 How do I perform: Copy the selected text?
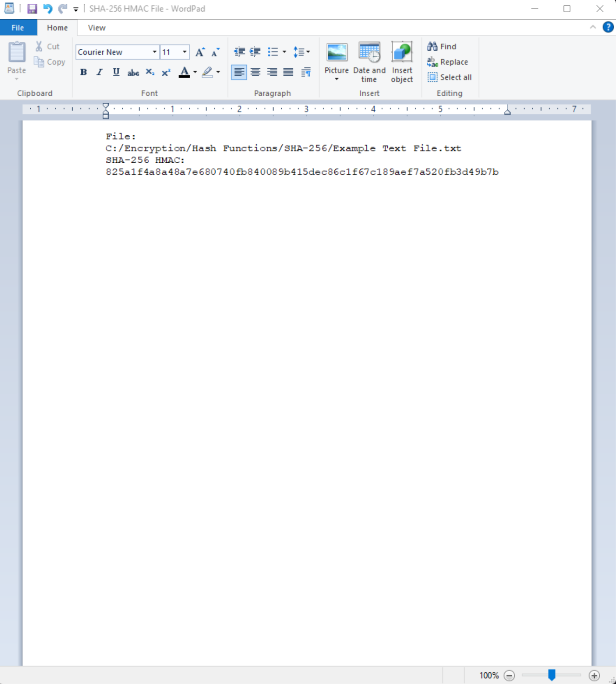tap(50, 62)
